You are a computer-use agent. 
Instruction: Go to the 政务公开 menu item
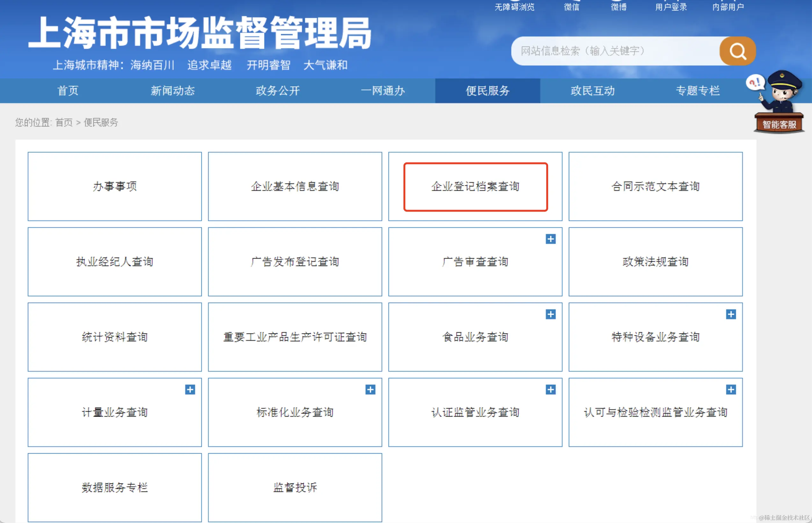(278, 91)
